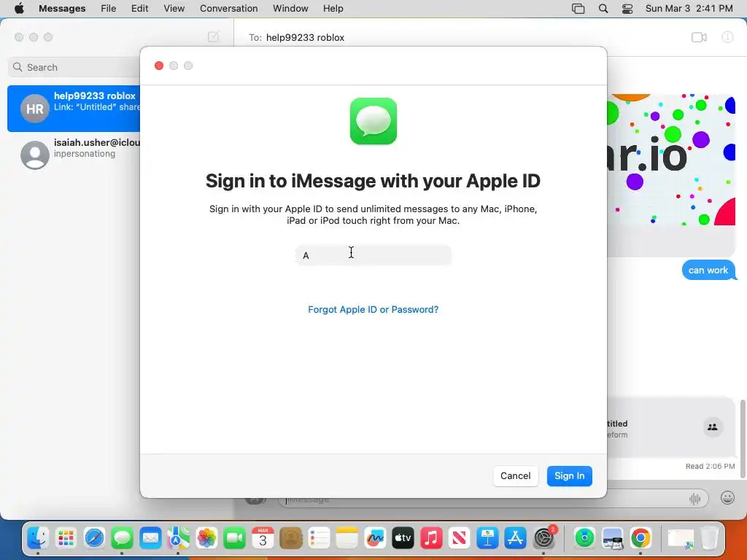747x560 pixels.
Task: Open Photos app in the Dock
Action: [206, 538]
